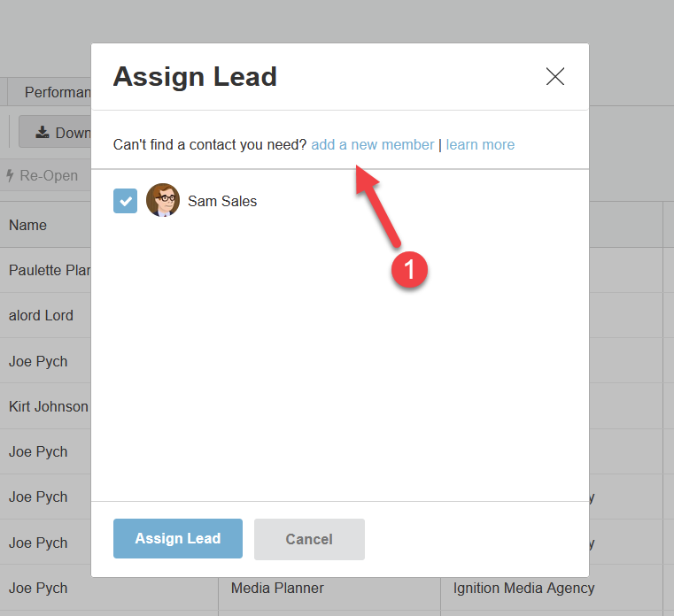This screenshot has height=616, width=674.
Task: Click the Media Planner cell
Action: 277,588
